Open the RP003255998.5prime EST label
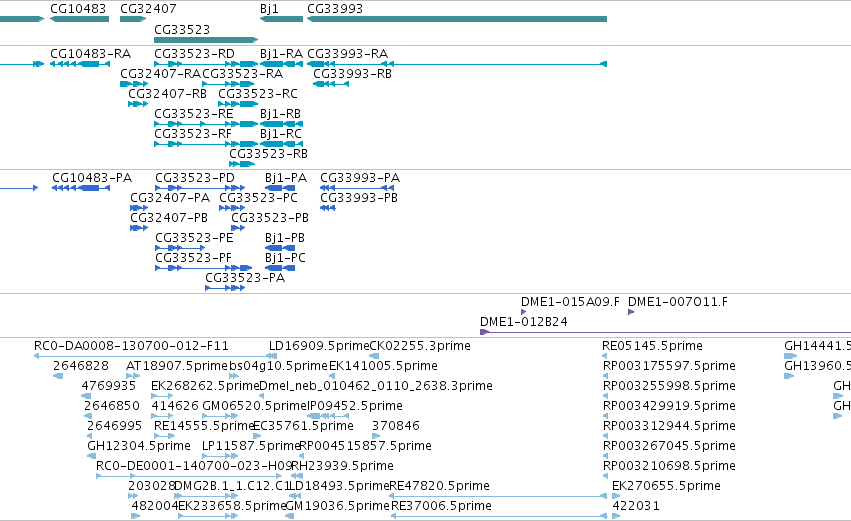This screenshot has width=851, height=521. [x=669, y=386]
